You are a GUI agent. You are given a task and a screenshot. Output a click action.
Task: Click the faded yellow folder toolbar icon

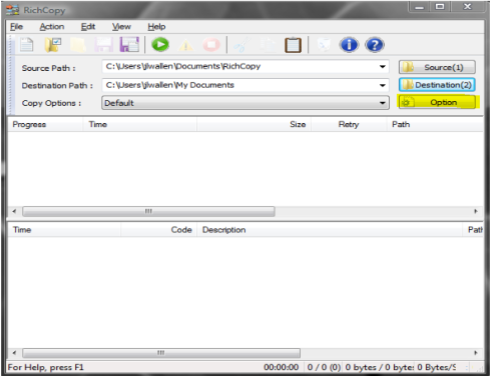78,45
